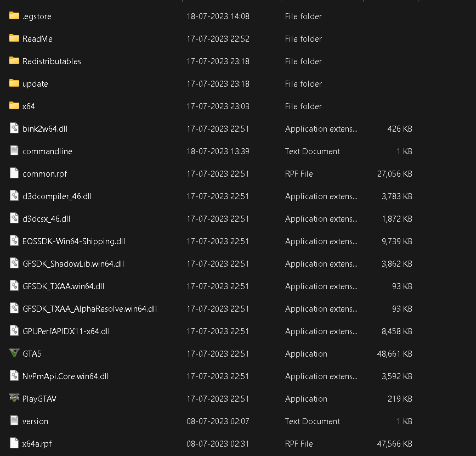Click the ReadMe folder icon

(x=14, y=38)
